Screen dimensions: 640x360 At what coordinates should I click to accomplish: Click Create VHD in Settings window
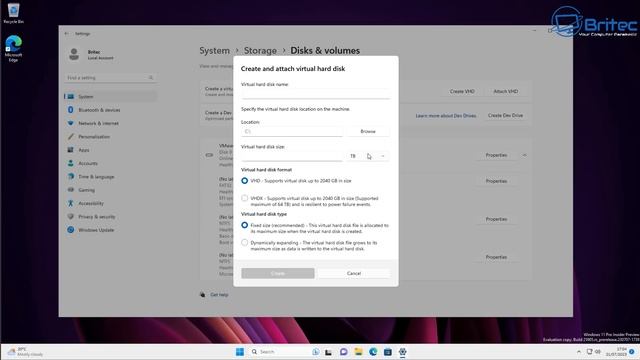coord(462,91)
